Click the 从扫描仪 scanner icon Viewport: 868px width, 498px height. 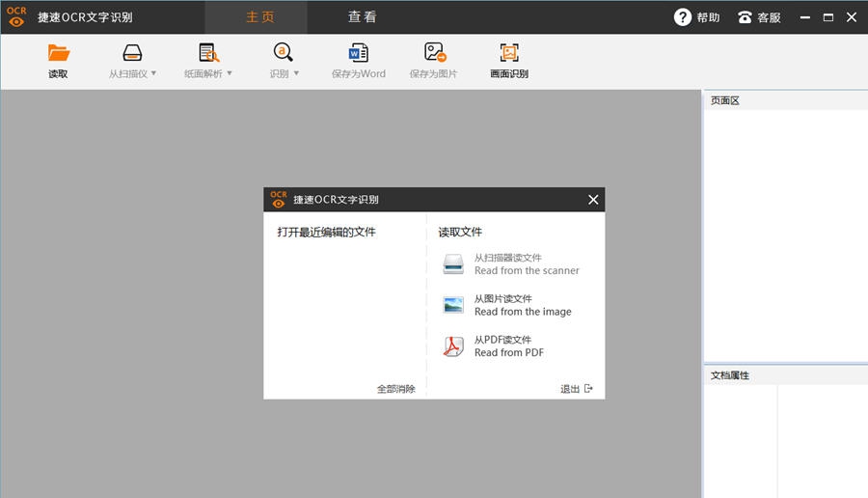pyautogui.click(x=132, y=53)
